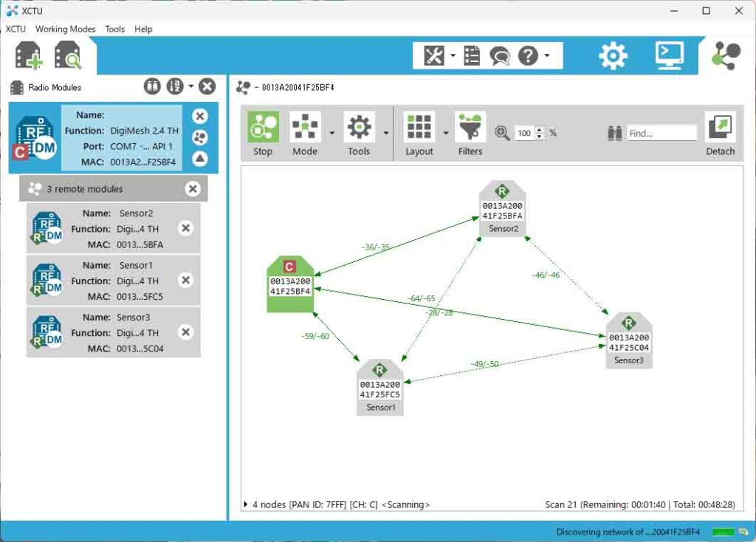Click the -46/-46 link label

click(x=546, y=275)
